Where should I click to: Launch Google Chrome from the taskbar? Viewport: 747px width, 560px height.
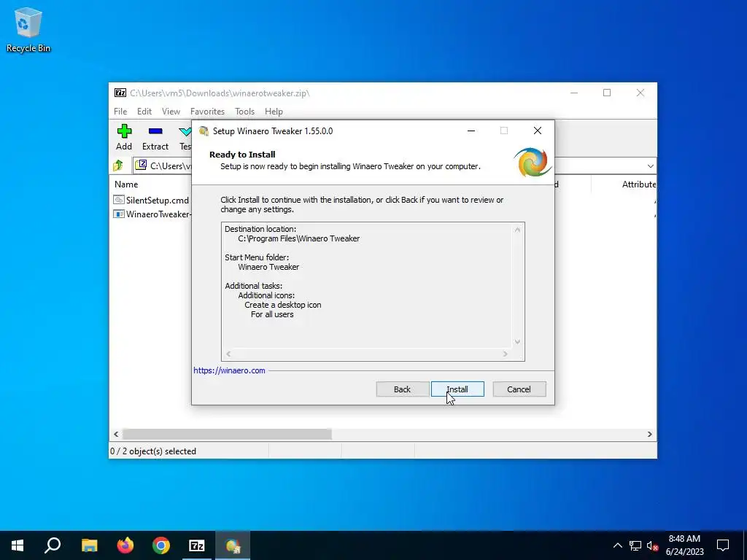pyautogui.click(x=161, y=545)
